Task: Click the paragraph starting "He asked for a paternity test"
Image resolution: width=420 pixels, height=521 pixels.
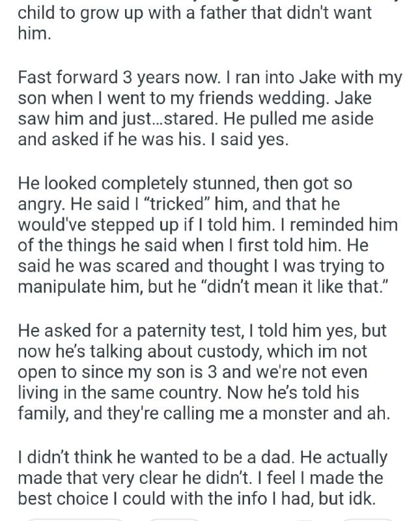Action: 210,373
